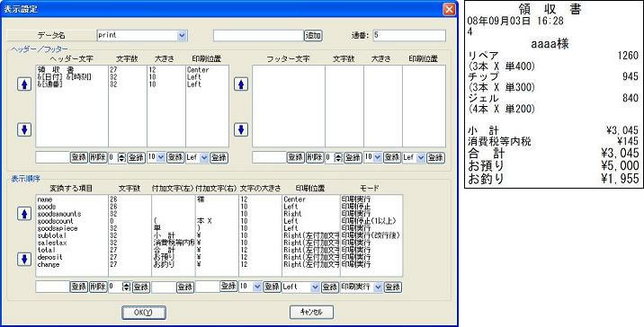The width and height of the screenshot is (644, 327).
Task: Open footer 大きさ dropdown showing 10
Action: tap(377, 157)
